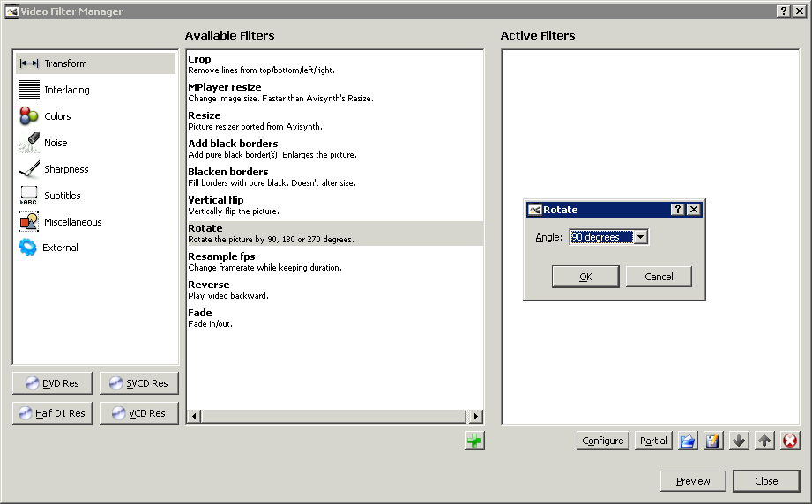
Task: Click the Rotate dialog help question button
Action: point(677,210)
